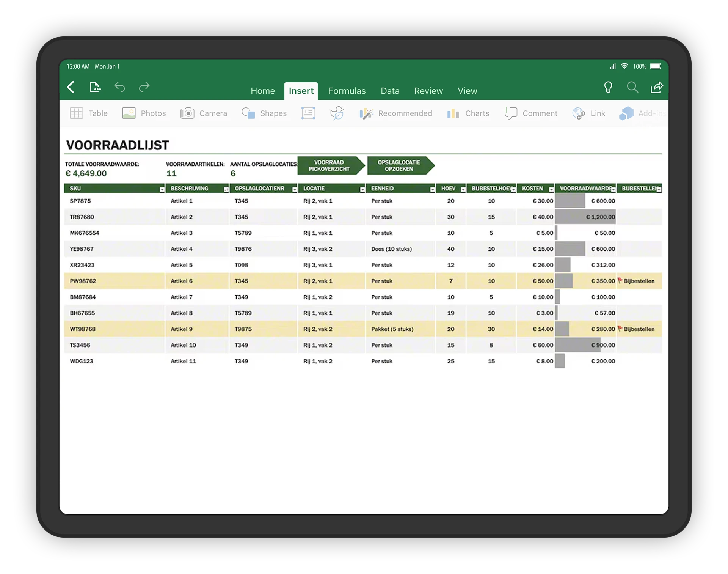The height and width of the screenshot is (574, 728).
Task: Click the Undo arrow
Action: 120,87
